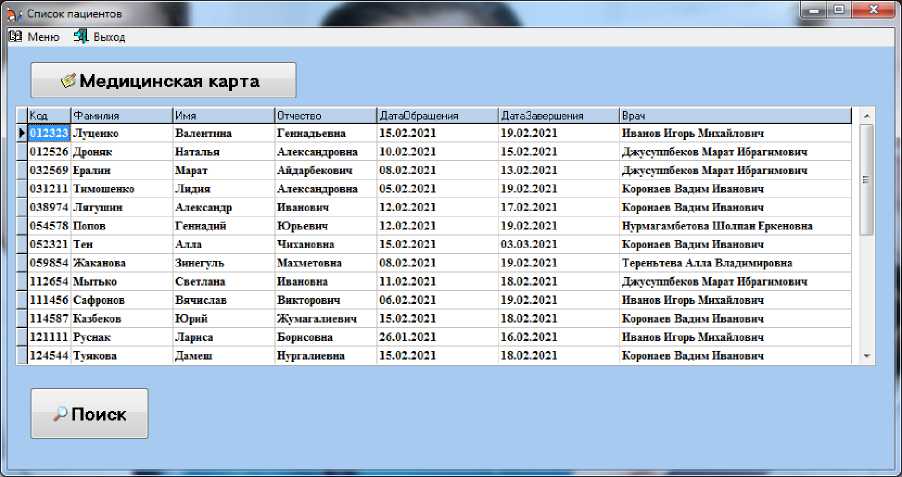Click the ДатаЗавершения column header
The image size is (902, 477).
point(559,116)
